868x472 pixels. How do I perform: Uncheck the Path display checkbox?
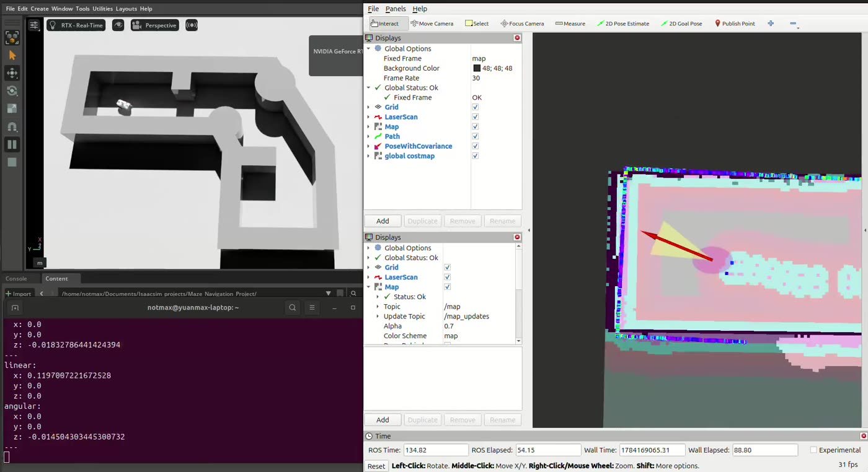(x=475, y=136)
